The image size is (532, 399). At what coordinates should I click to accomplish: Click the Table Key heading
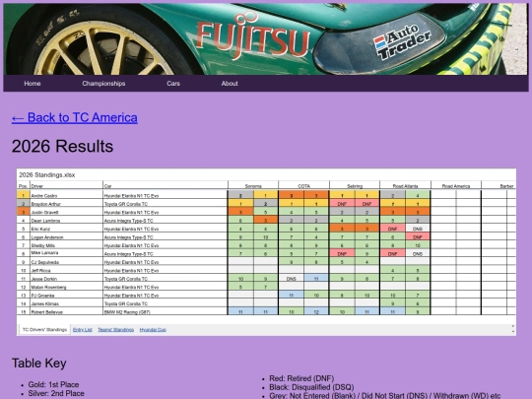(39, 363)
